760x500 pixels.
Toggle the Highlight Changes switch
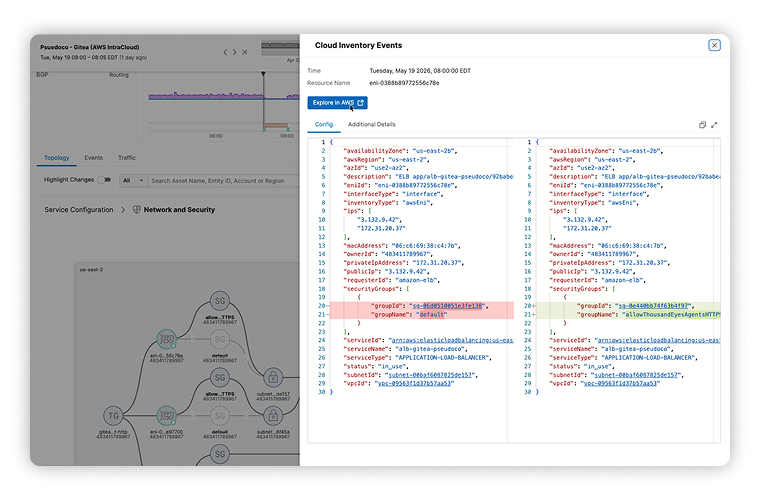click(x=104, y=180)
